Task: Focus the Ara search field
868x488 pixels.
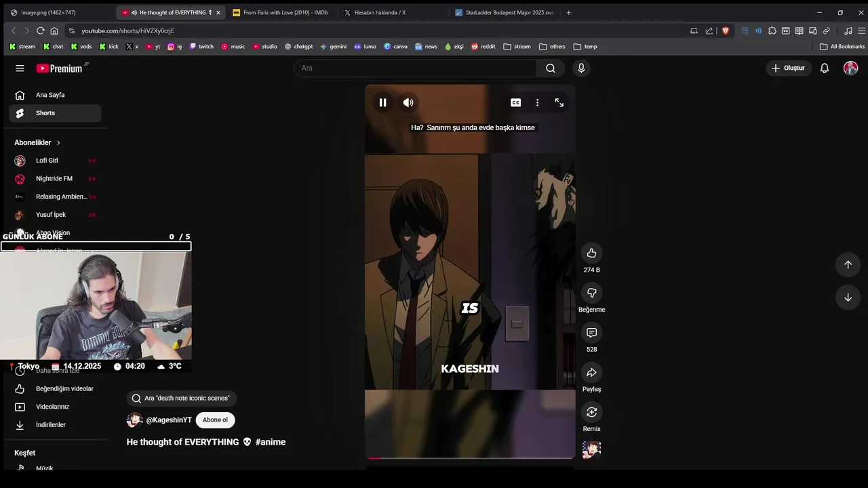Action: click(416, 68)
